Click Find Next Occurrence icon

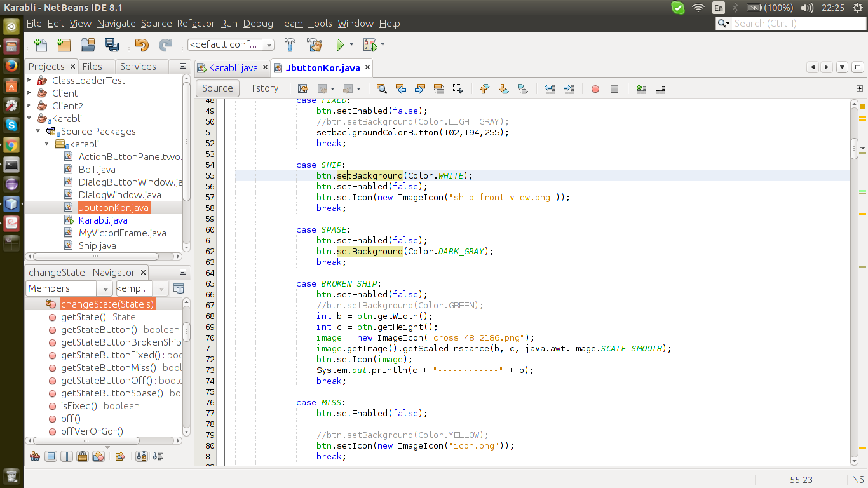[419, 89]
